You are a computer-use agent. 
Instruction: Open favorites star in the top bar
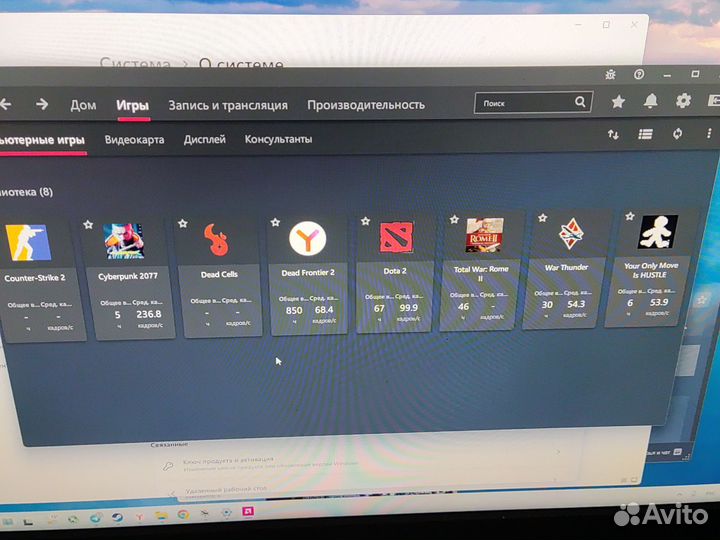point(618,101)
